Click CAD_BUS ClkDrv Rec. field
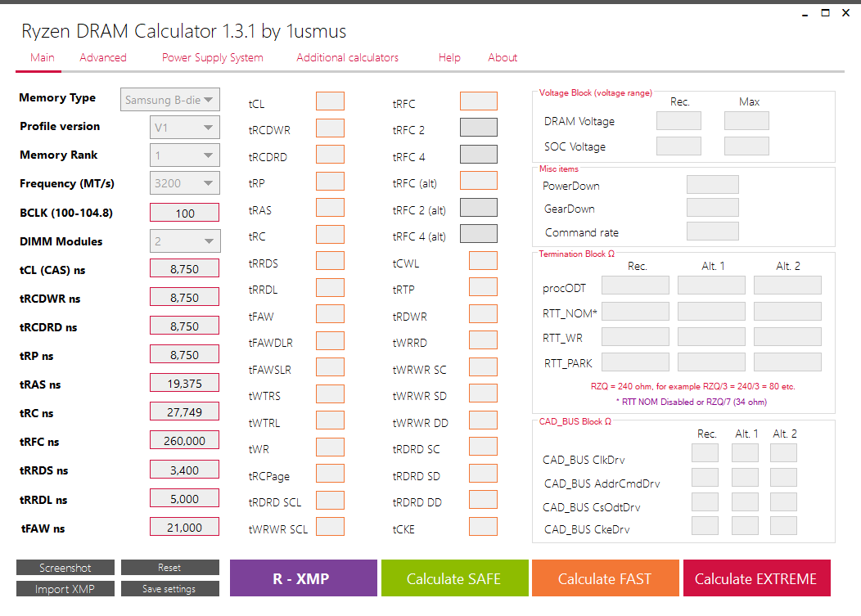This screenshot has width=861, height=616. click(705, 453)
